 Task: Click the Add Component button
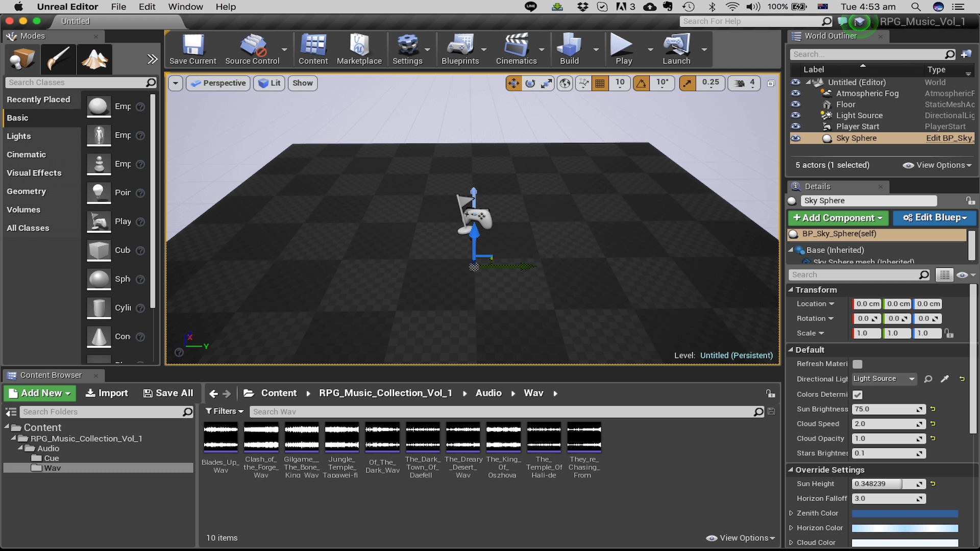point(838,218)
